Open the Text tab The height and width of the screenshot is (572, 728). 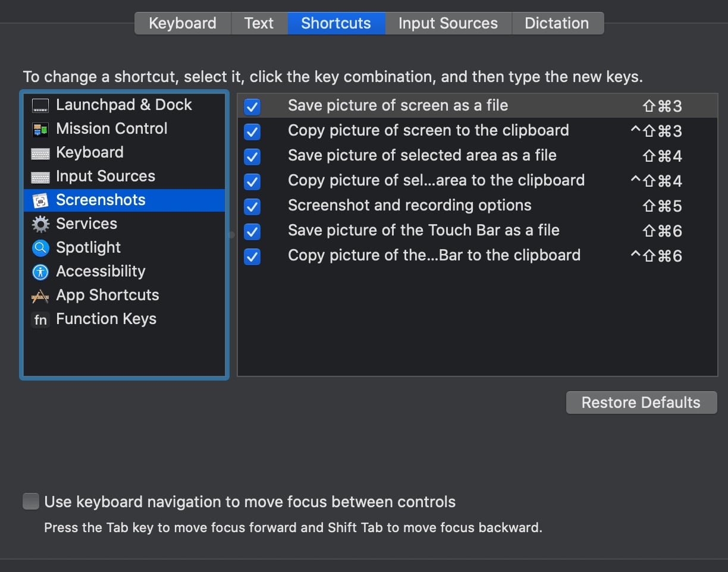[259, 23]
